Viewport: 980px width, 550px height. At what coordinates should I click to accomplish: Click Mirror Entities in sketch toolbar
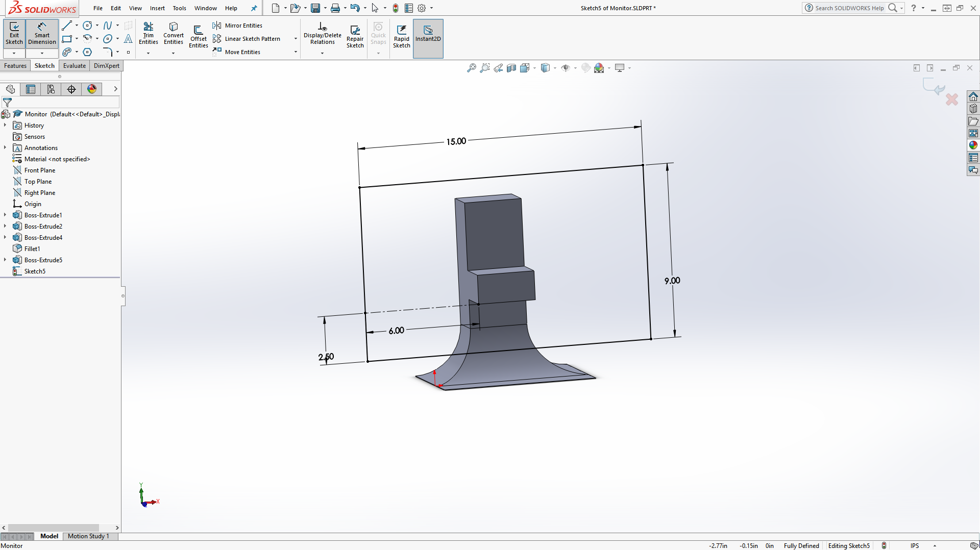pos(243,26)
